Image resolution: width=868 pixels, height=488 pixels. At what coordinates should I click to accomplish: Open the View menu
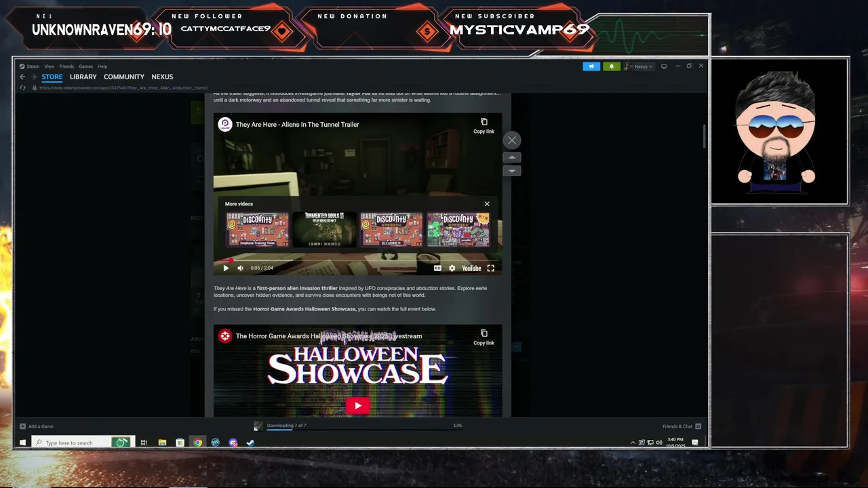click(50, 66)
